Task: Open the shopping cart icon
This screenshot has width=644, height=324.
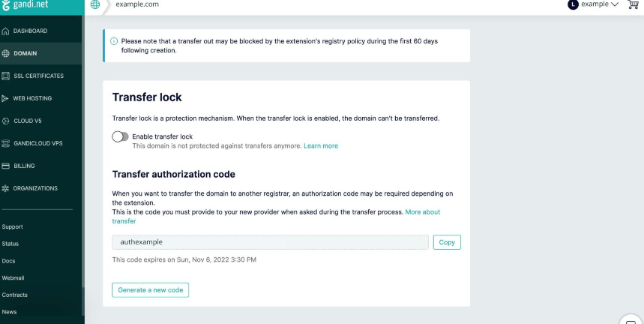Action: [632, 4]
